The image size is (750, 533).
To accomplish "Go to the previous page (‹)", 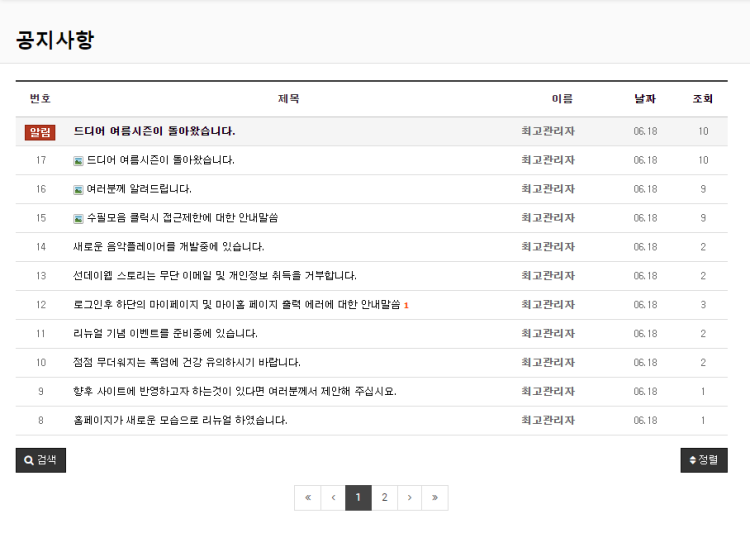I will pos(333,497).
